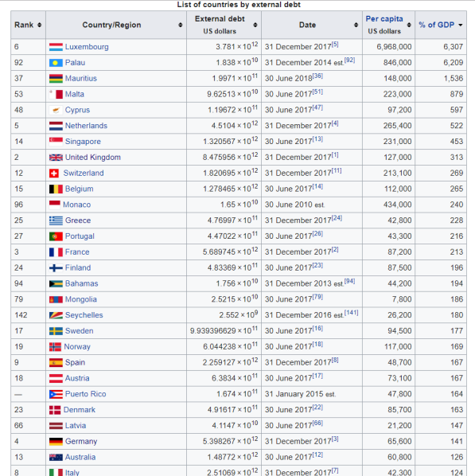Open the Germany country link

pos(81,442)
